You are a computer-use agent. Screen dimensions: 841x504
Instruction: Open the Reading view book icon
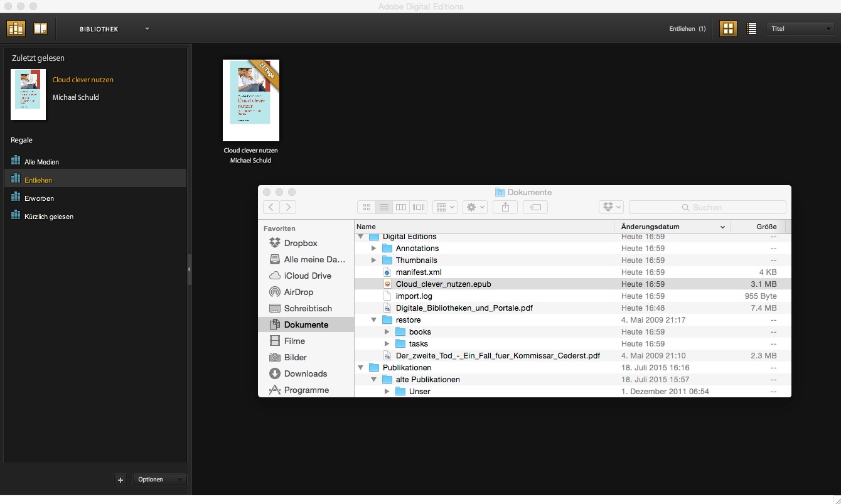(x=41, y=28)
